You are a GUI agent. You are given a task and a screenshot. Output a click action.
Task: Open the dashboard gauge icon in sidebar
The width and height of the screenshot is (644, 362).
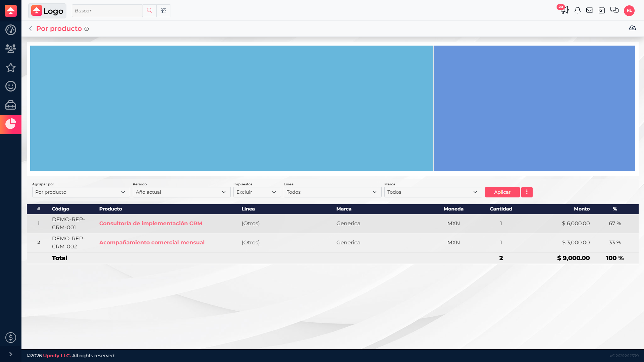pos(11,30)
